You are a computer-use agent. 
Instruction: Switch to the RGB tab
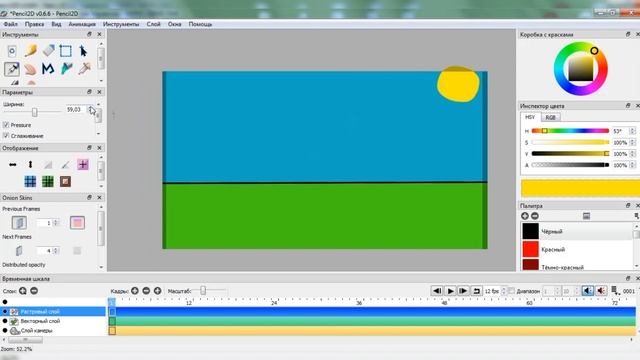click(550, 118)
